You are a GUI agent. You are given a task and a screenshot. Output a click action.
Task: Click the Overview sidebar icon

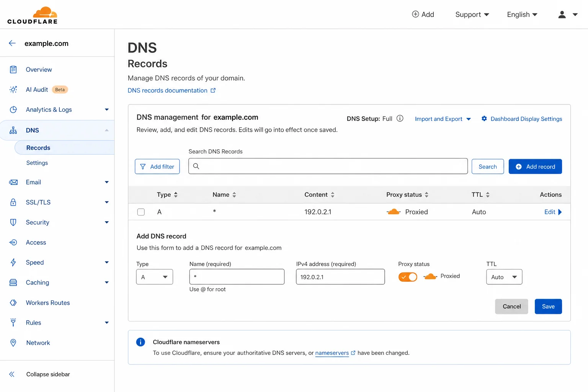coord(13,70)
